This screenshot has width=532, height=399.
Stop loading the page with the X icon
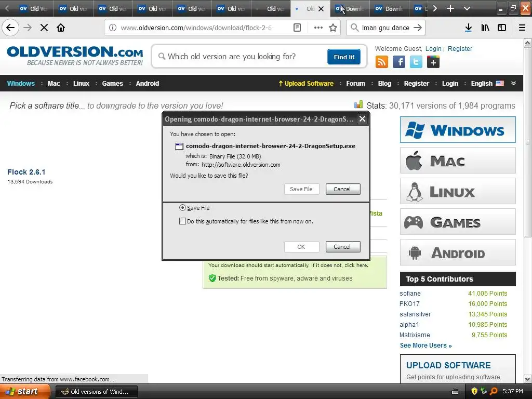[44, 28]
